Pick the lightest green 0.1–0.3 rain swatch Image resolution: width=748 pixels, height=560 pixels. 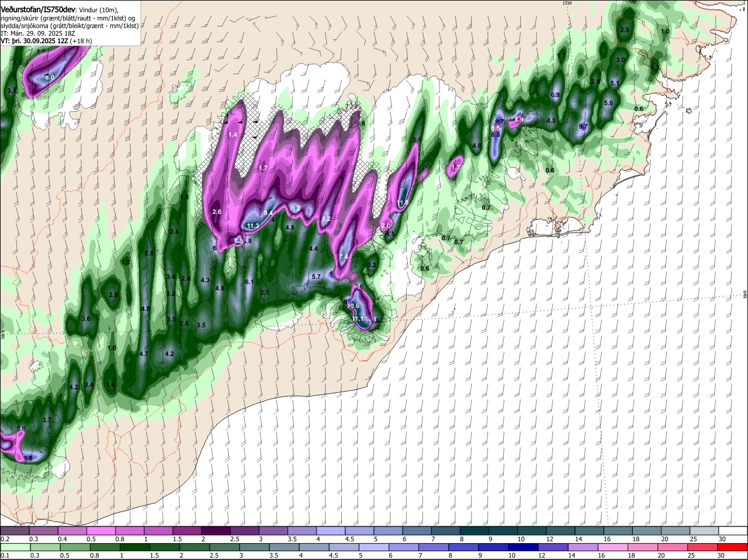pyautogui.click(x=15, y=547)
